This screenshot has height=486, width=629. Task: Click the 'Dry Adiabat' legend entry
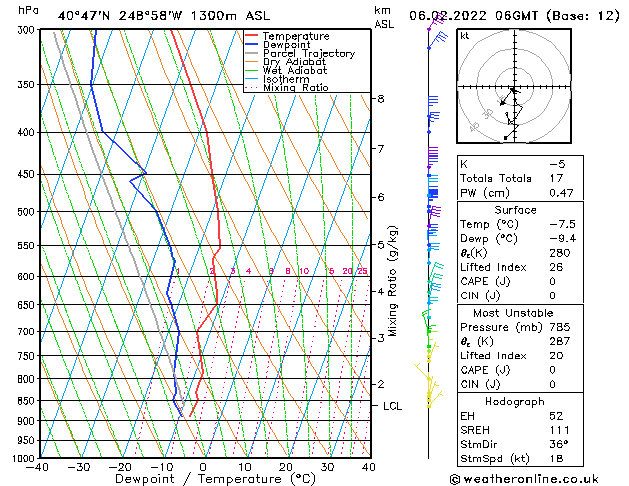coord(294,62)
